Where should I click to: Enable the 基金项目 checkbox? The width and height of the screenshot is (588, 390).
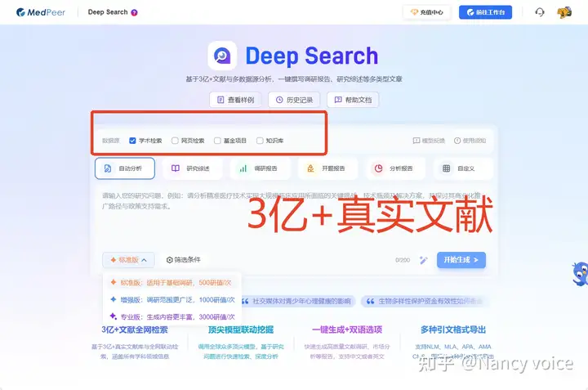pyautogui.click(x=217, y=141)
